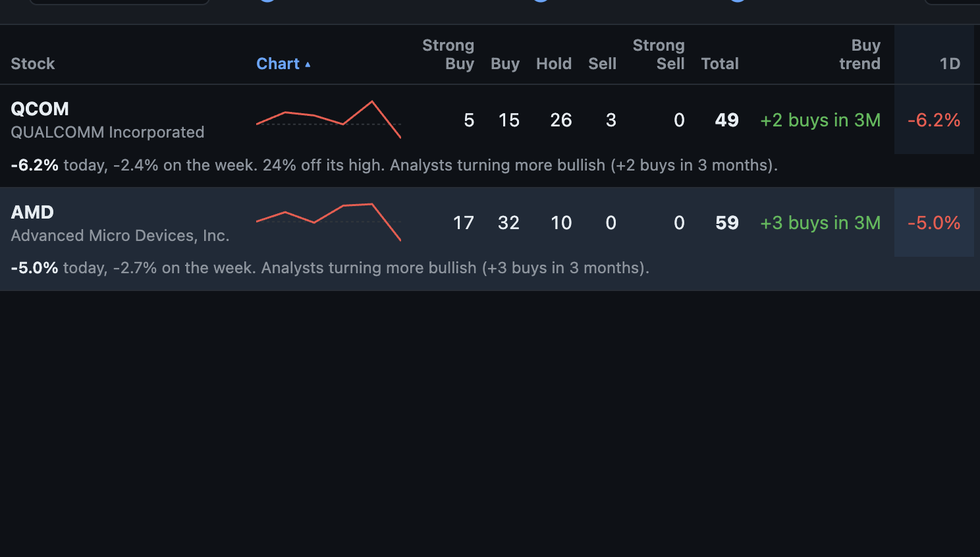
Task: Sort by the Chart column header
Action: (x=278, y=64)
